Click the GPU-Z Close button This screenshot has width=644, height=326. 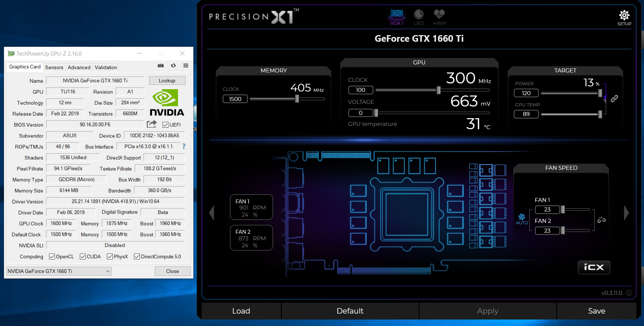pos(172,271)
